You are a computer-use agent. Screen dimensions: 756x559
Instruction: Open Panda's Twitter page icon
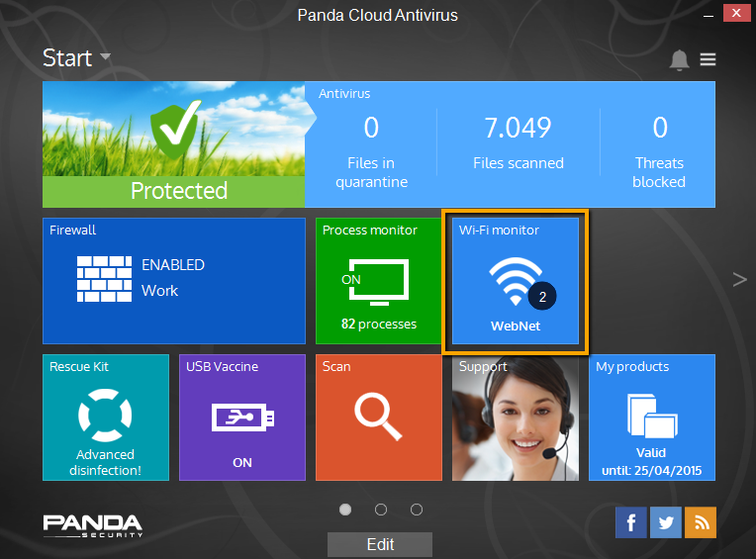pos(666,522)
